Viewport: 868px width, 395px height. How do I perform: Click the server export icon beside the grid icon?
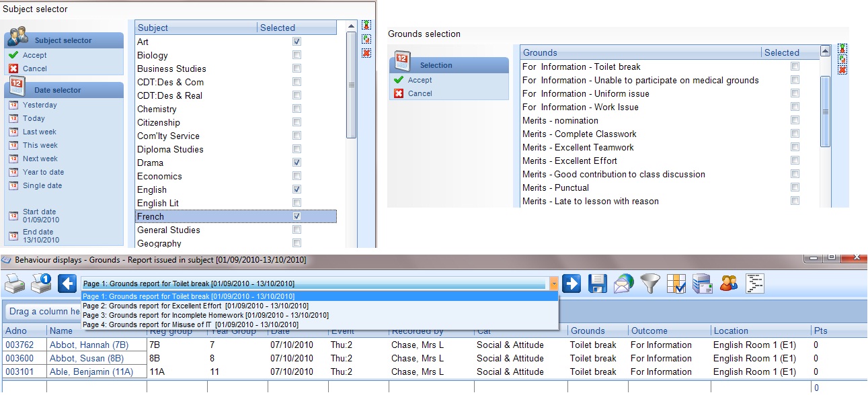coord(703,283)
